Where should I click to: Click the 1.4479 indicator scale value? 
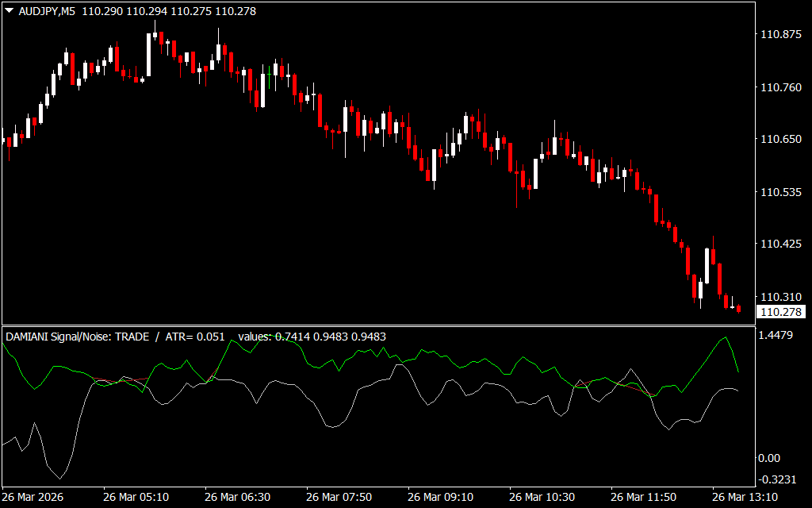point(776,336)
